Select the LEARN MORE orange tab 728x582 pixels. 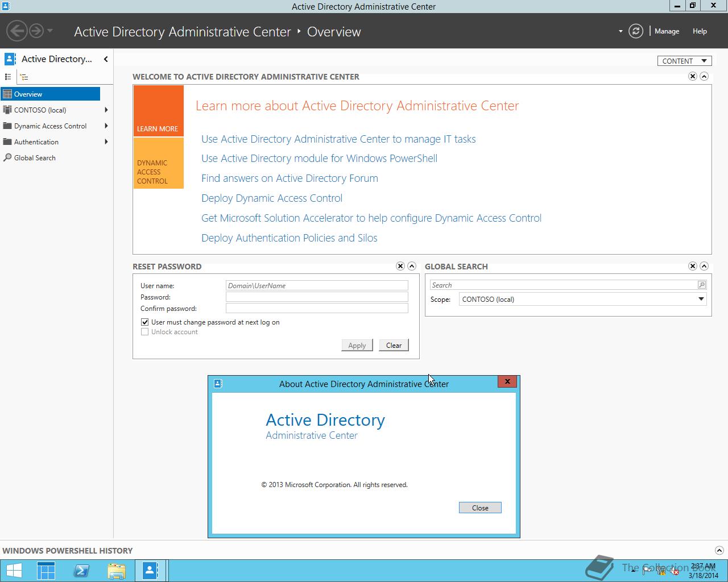coord(159,111)
